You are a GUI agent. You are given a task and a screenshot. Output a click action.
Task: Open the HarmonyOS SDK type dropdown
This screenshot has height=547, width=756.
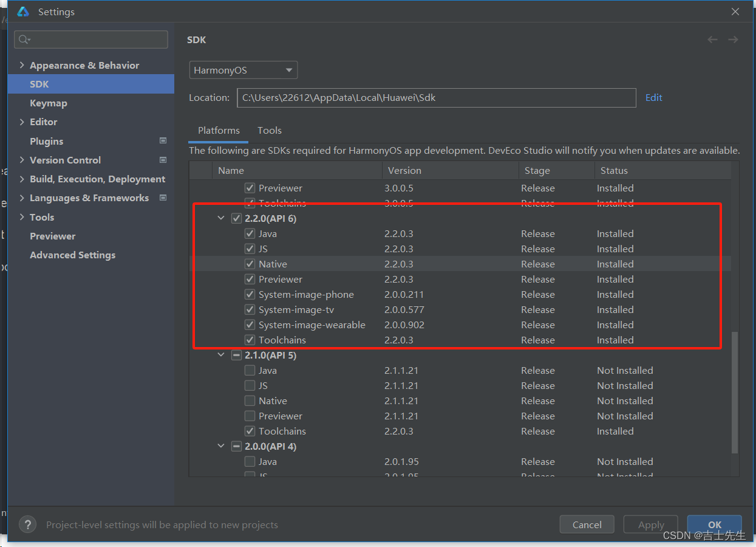click(243, 70)
